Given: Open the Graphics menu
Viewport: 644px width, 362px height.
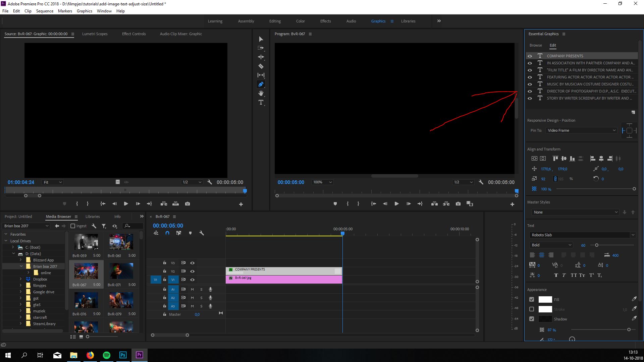Looking at the screenshot, I should (84, 11).
